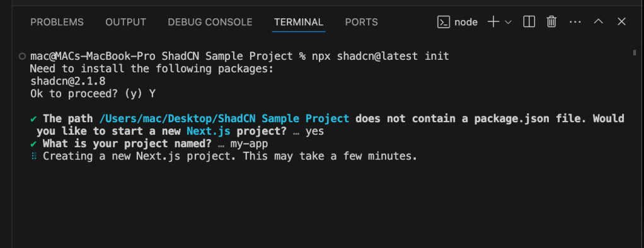Screen dimensions: 644x248
Task: Click the node terminal shell icon
Action: click(444, 22)
